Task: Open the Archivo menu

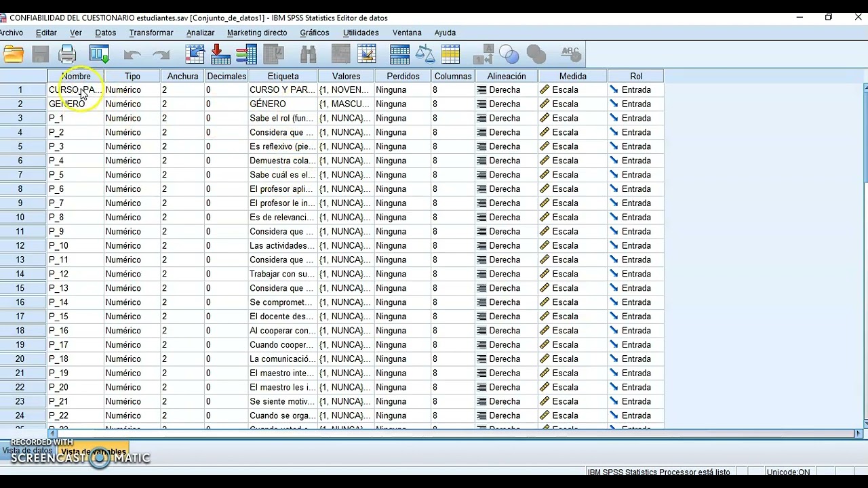Action: [11, 33]
